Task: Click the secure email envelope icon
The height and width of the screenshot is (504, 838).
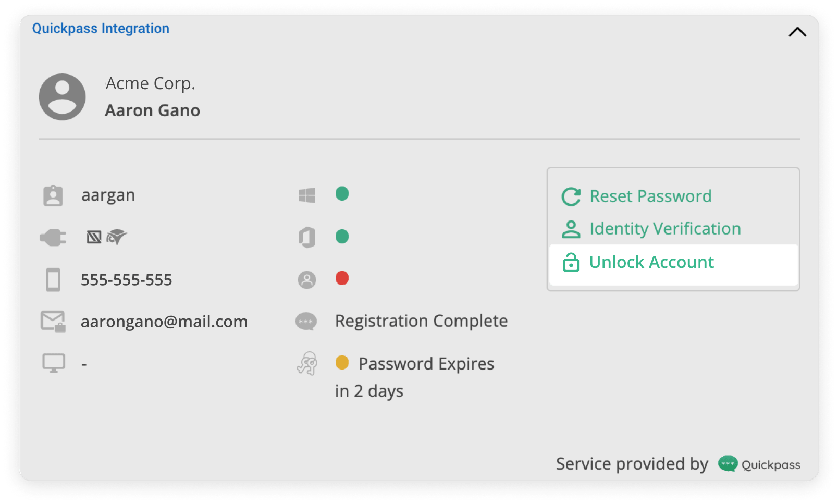Action: pos(53,322)
